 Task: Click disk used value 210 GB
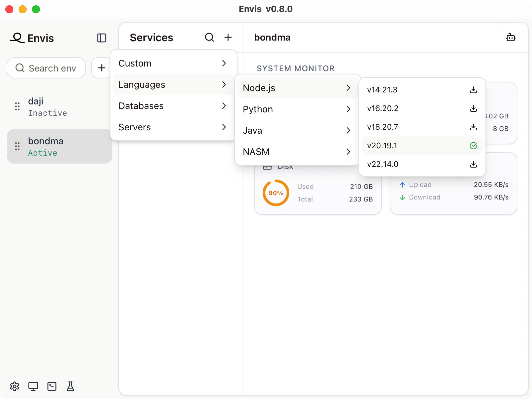pos(361,187)
